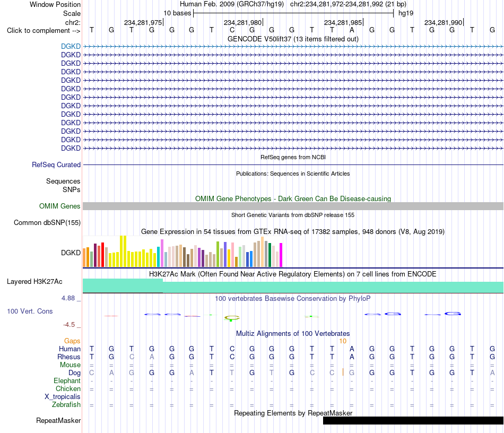The image size is (504, 433).
Task: Click the '10 bases' scale label
Action: pyautogui.click(x=177, y=13)
